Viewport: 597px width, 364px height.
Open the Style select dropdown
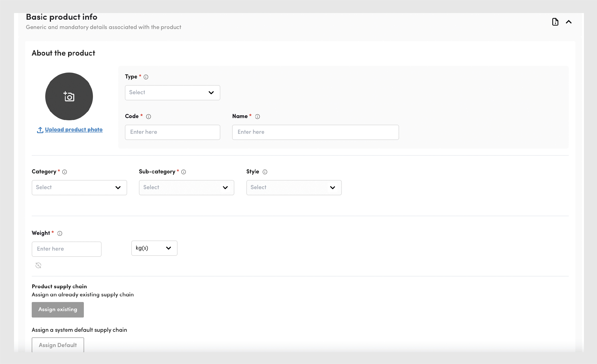pyautogui.click(x=294, y=188)
